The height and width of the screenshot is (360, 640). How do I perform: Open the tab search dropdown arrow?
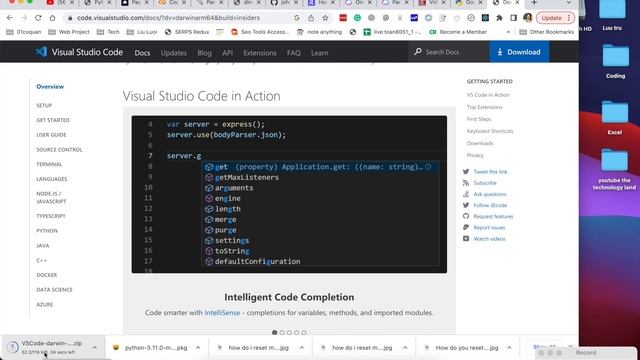point(569,3)
